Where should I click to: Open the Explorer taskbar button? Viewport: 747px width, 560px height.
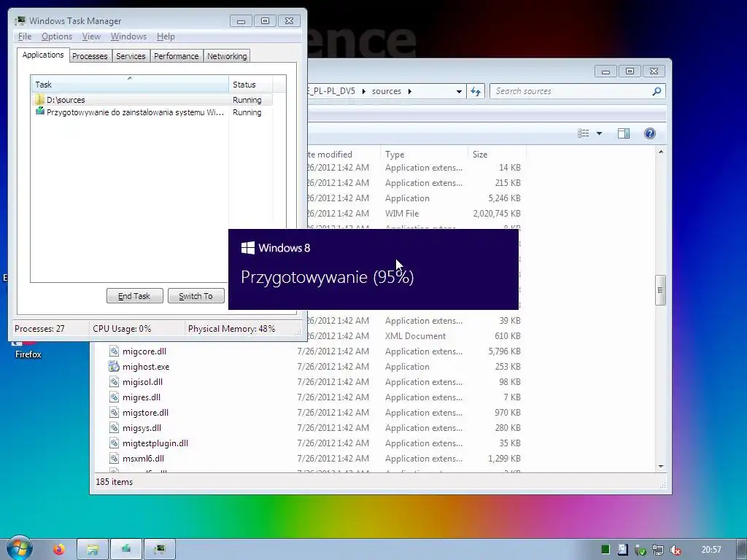tap(93, 550)
